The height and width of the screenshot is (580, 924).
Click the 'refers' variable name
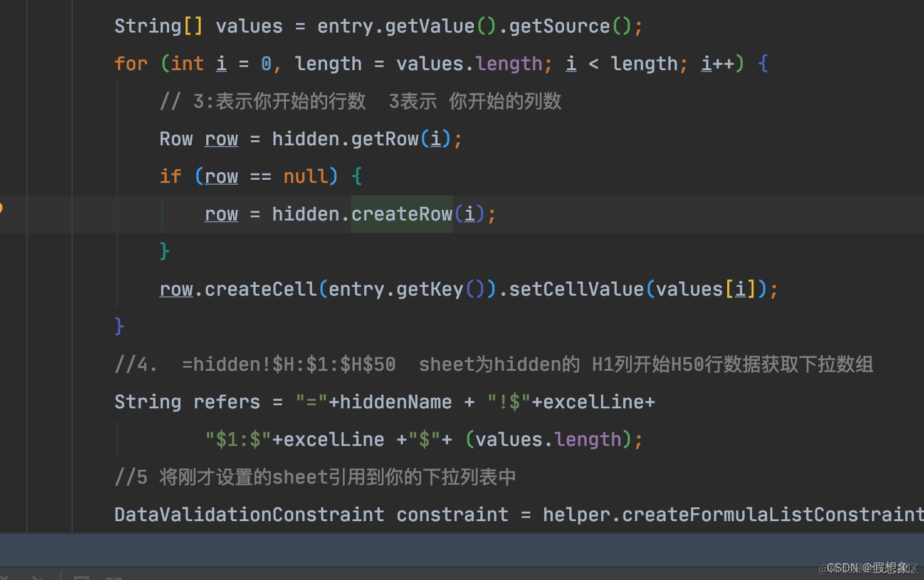(227, 402)
